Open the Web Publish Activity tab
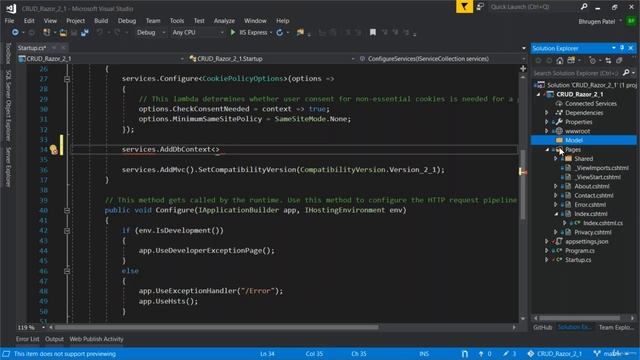This screenshot has height=360, width=640. pos(96,339)
